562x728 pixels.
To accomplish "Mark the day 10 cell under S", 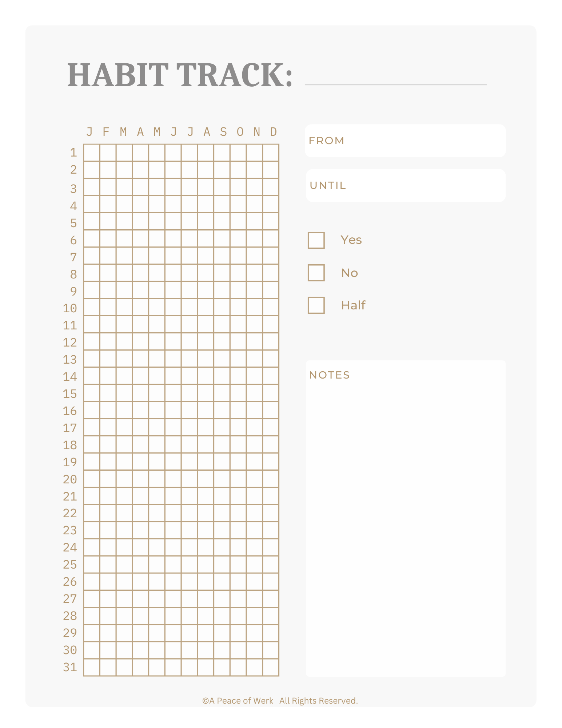I will pos(222,307).
